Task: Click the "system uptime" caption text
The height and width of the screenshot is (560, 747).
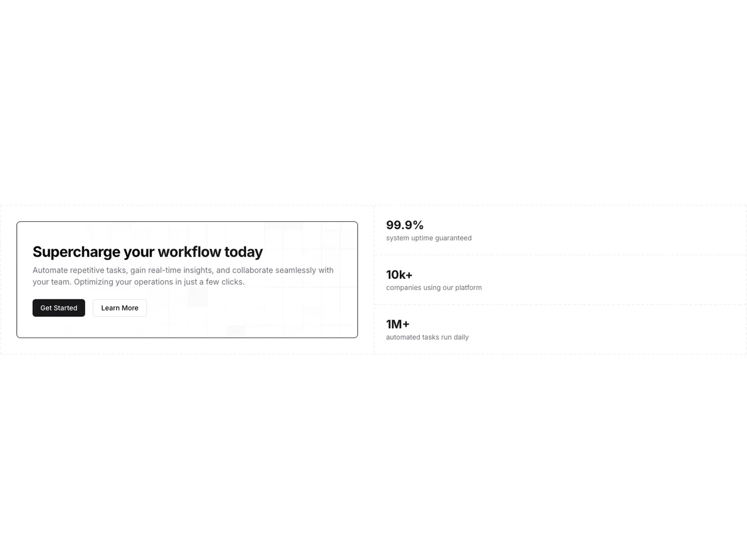Action: pos(409,238)
